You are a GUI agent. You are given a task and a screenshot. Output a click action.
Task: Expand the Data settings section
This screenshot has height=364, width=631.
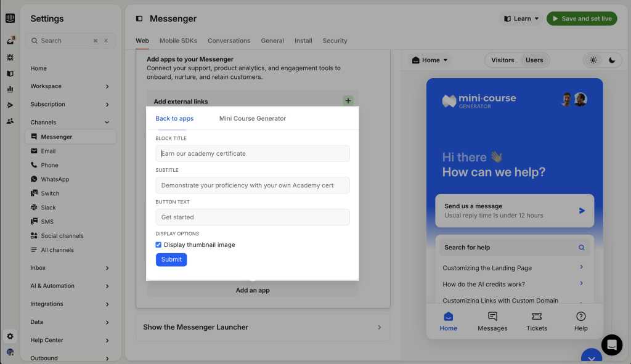click(71, 322)
